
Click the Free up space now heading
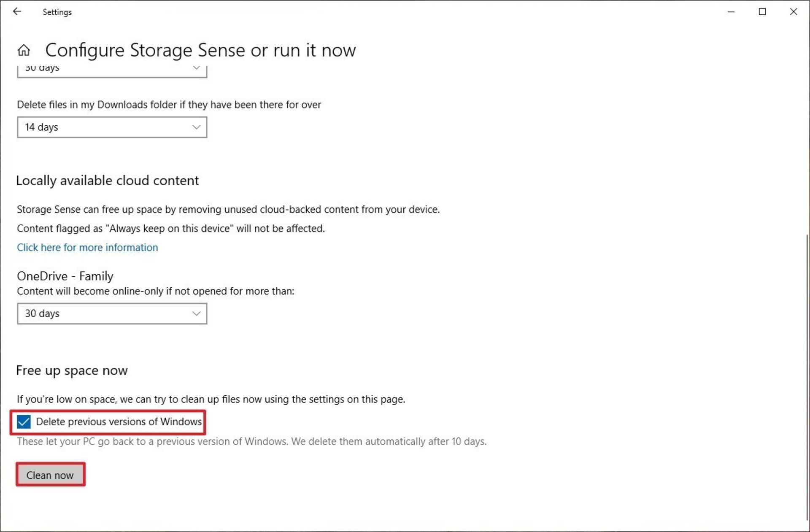coord(72,370)
